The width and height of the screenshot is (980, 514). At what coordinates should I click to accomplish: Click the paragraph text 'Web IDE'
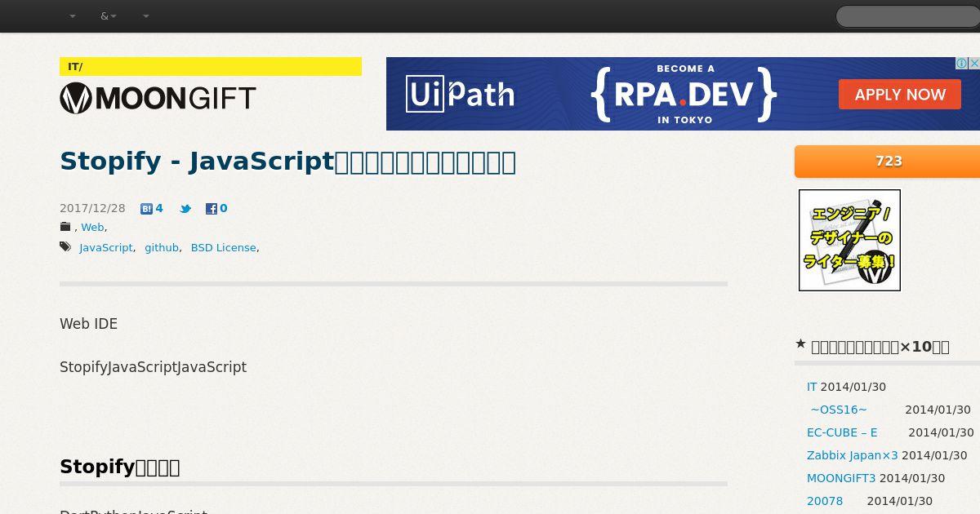[88, 324]
